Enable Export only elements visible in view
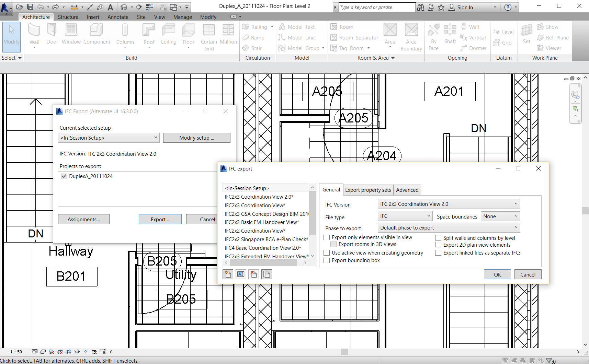Image resolution: width=589 pixels, height=364 pixels. (326, 237)
